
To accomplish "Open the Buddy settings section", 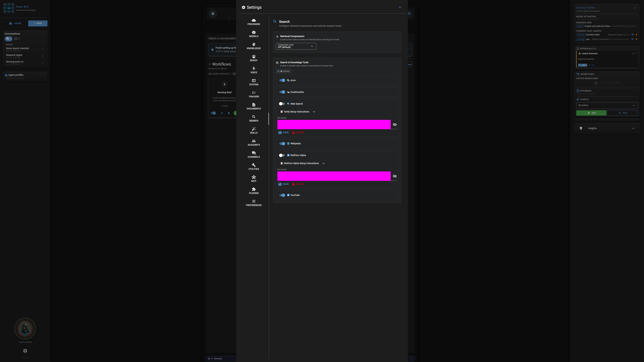I will [254, 58].
